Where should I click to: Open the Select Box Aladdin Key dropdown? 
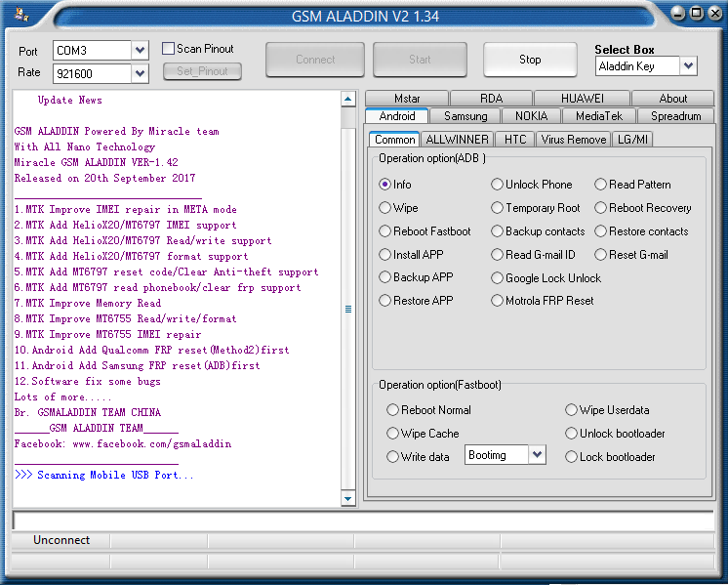tap(689, 66)
